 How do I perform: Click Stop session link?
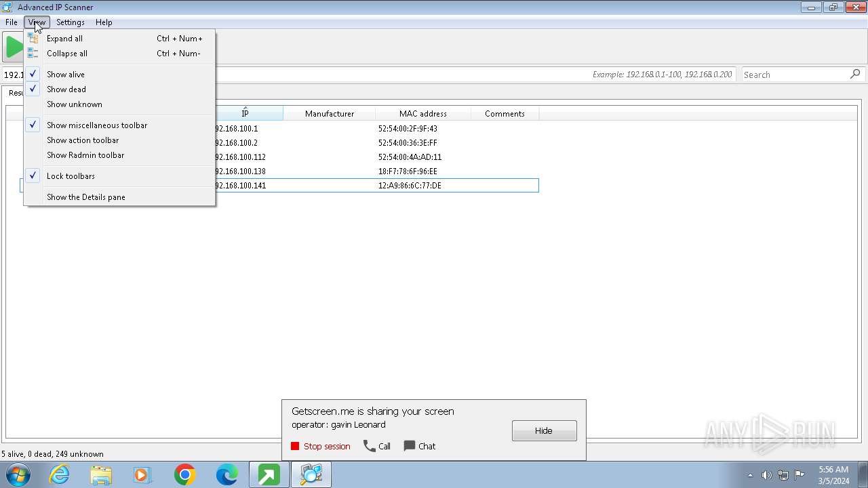[327, 446]
